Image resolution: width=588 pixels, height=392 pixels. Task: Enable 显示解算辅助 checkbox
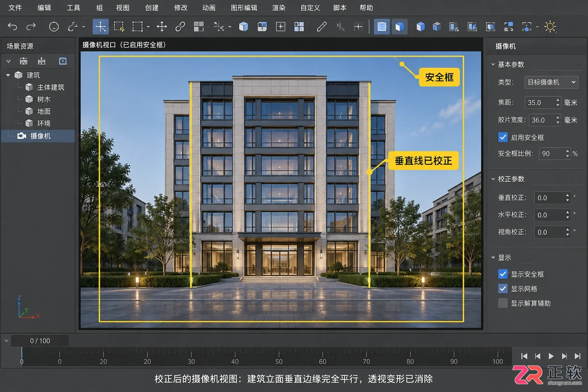pyautogui.click(x=503, y=303)
